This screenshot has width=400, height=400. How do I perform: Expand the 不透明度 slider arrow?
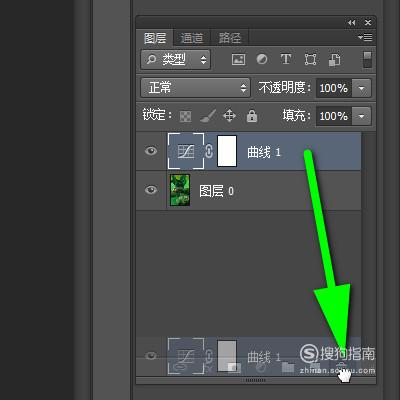[x=361, y=88]
